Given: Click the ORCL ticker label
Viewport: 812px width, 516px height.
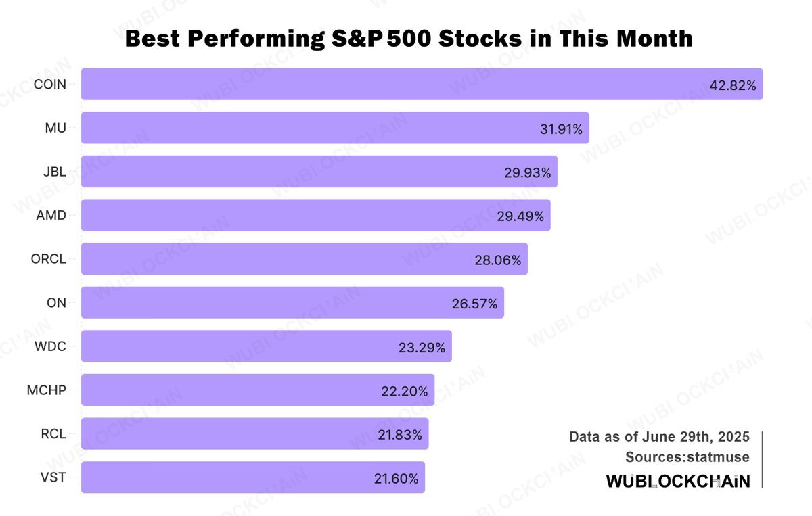Looking at the screenshot, I should [49, 259].
